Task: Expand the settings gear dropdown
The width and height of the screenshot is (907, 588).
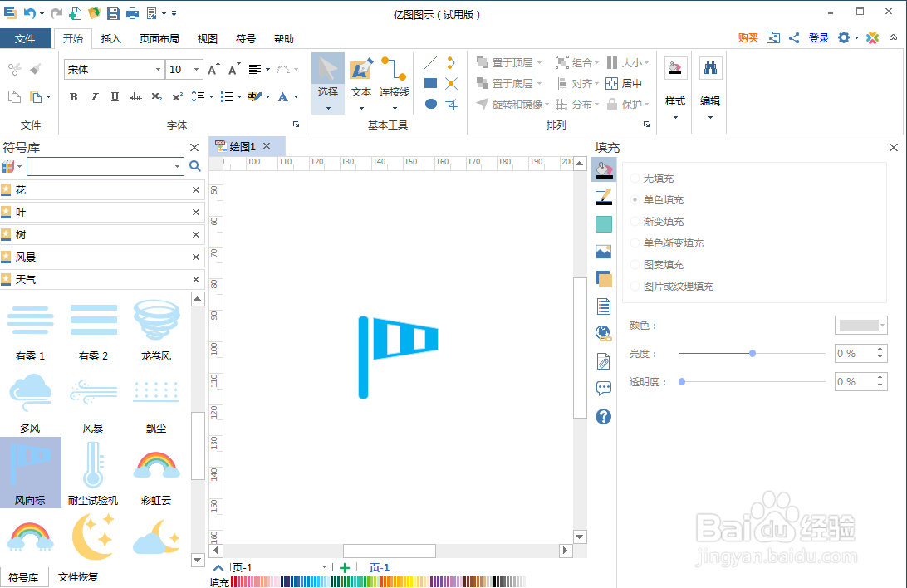Action: pyautogui.click(x=856, y=38)
